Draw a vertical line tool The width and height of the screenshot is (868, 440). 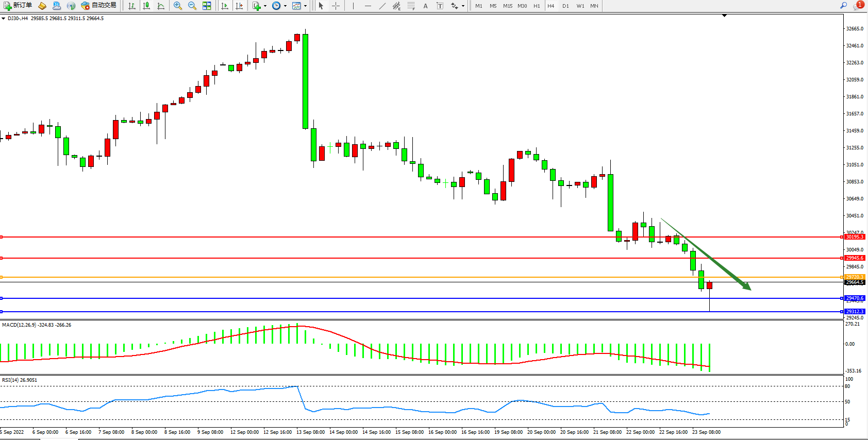coord(353,6)
